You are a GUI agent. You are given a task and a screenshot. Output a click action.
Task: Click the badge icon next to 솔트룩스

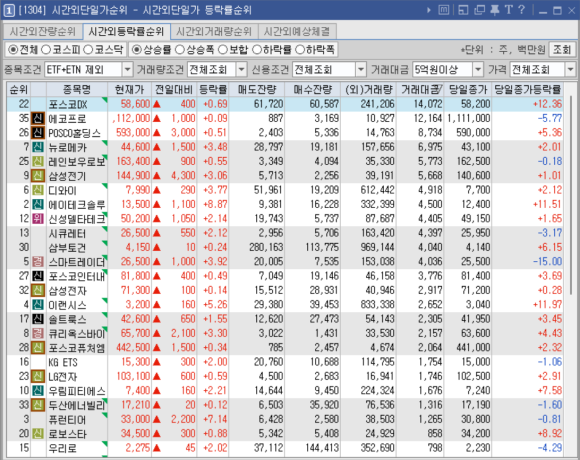pyautogui.click(x=38, y=319)
